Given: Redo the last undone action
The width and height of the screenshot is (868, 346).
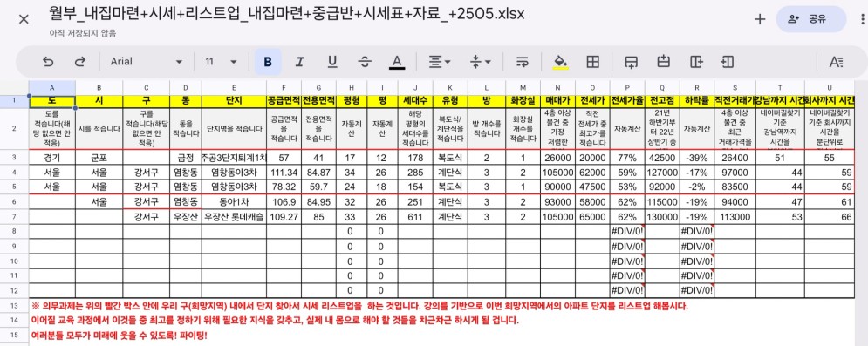Looking at the screenshot, I should point(79,62).
